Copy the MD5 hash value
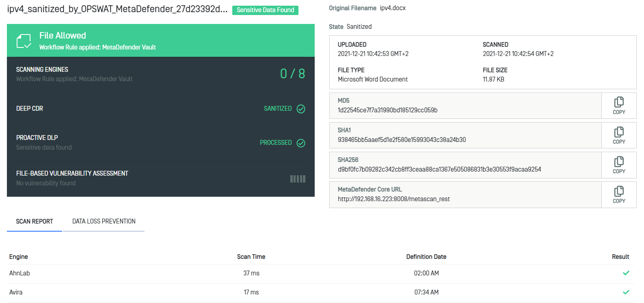This screenshot has height=303, width=644. [619, 106]
